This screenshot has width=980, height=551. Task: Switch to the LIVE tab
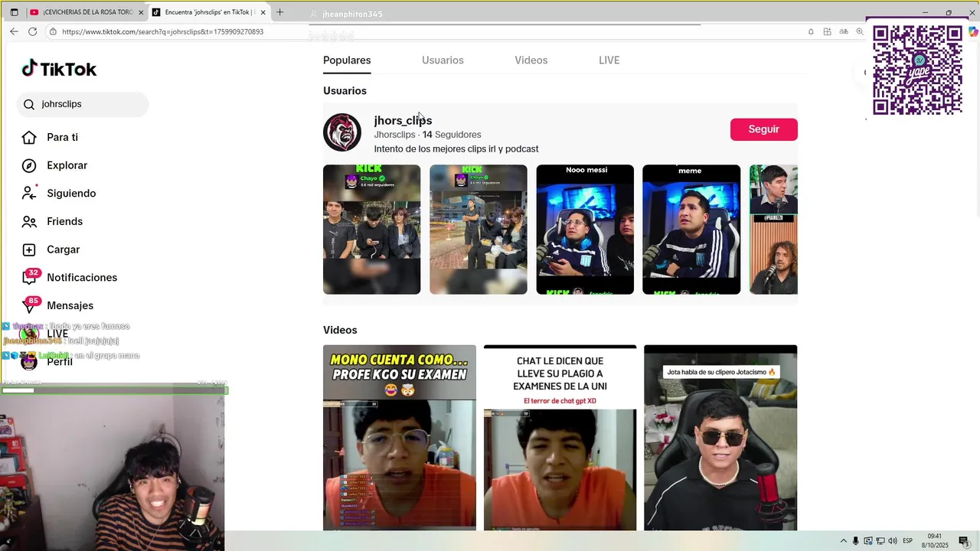click(x=609, y=60)
